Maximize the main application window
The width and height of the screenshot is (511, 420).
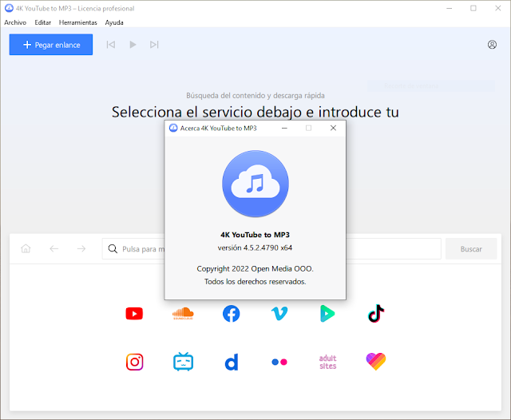click(473, 8)
